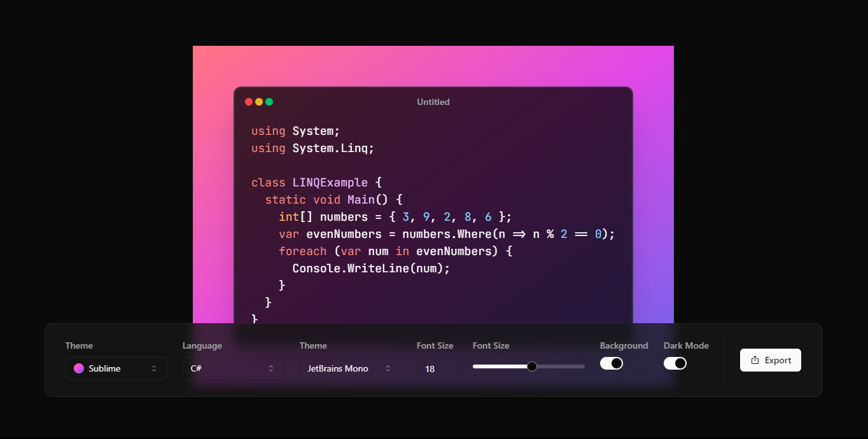Click the chevron icon on the Sublime theme selector
The image size is (868, 439).
click(155, 368)
